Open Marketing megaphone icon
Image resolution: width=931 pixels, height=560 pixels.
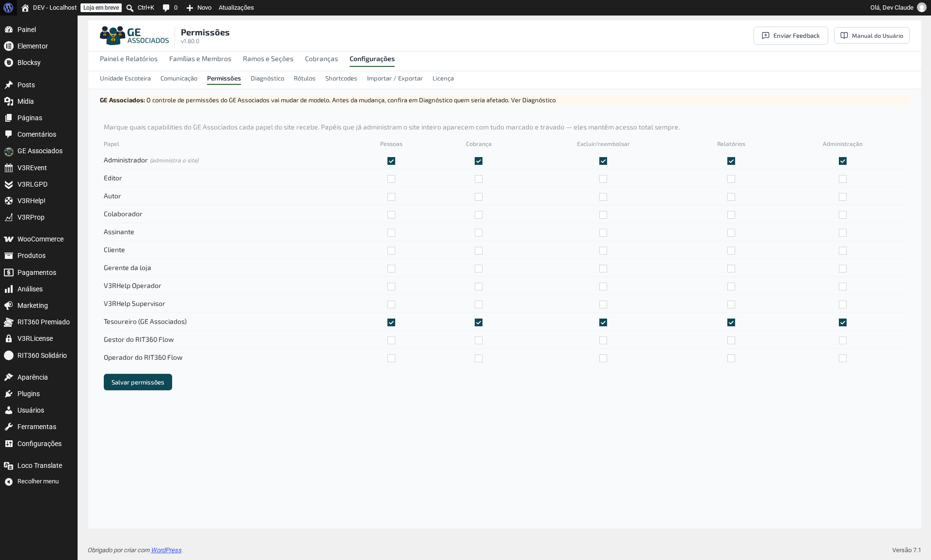click(x=9, y=305)
